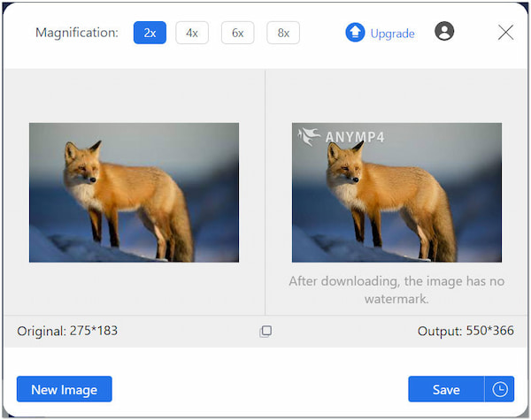Viewport: 531px width, 420px height.
Task: Click the blue Upgrade arrow icon
Action: point(355,33)
